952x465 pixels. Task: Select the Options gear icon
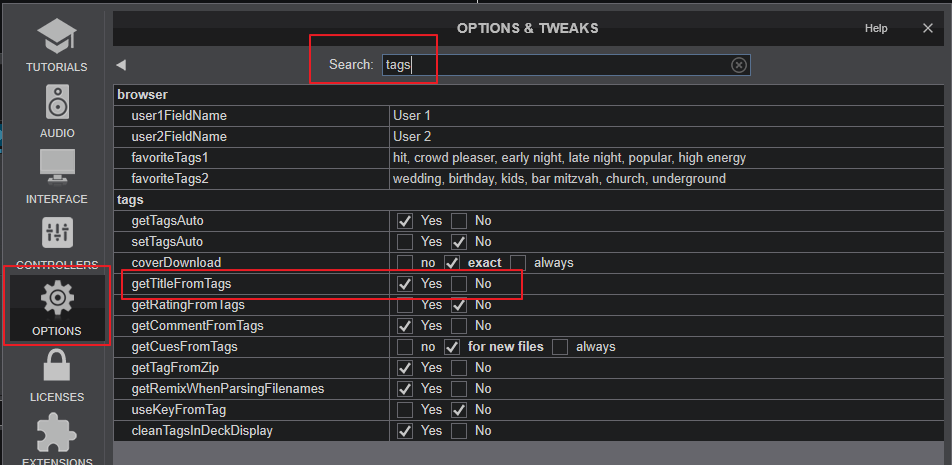click(57, 298)
